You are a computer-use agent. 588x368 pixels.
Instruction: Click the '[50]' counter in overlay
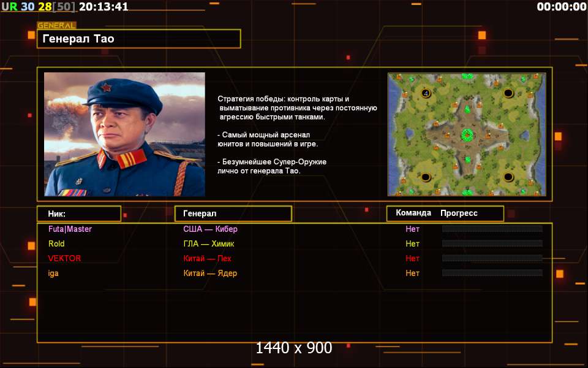(x=63, y=6)
